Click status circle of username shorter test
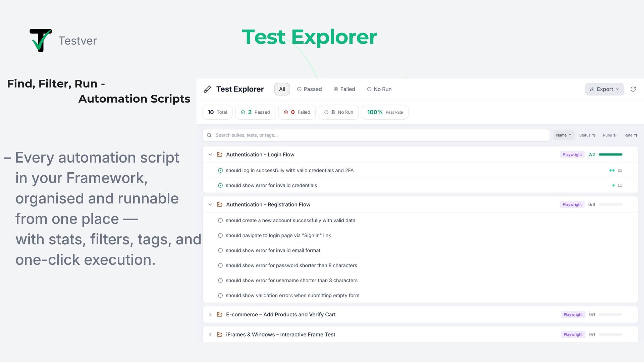Viewport: 644px width, 362px height. point(220,281)
